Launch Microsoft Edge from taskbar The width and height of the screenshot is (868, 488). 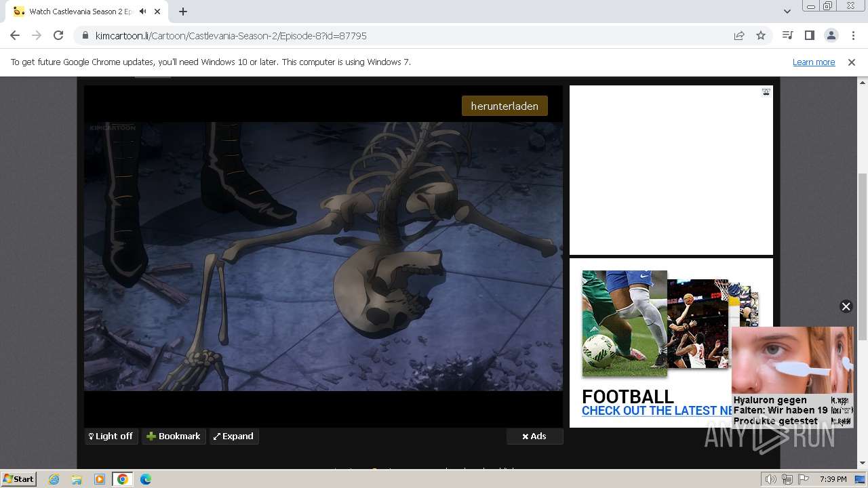(x=146, y=479)
